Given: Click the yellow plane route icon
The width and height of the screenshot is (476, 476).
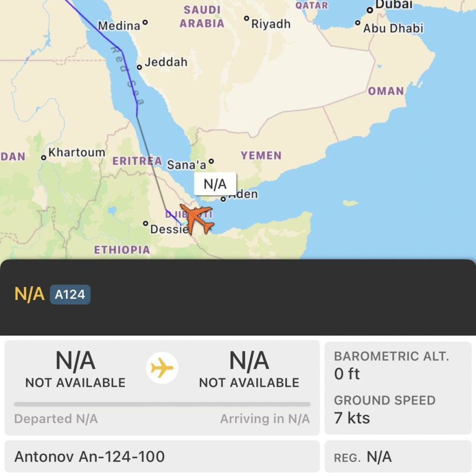Looking at the screenshot, I should 162,368.
